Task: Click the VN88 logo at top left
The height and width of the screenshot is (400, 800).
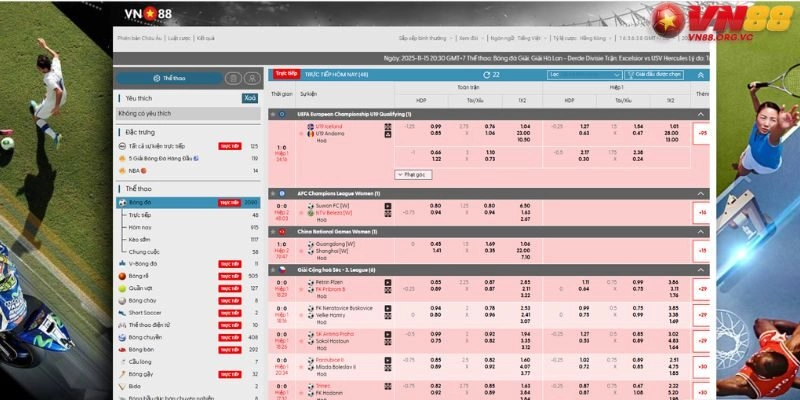Action: (x=148, y=14)
